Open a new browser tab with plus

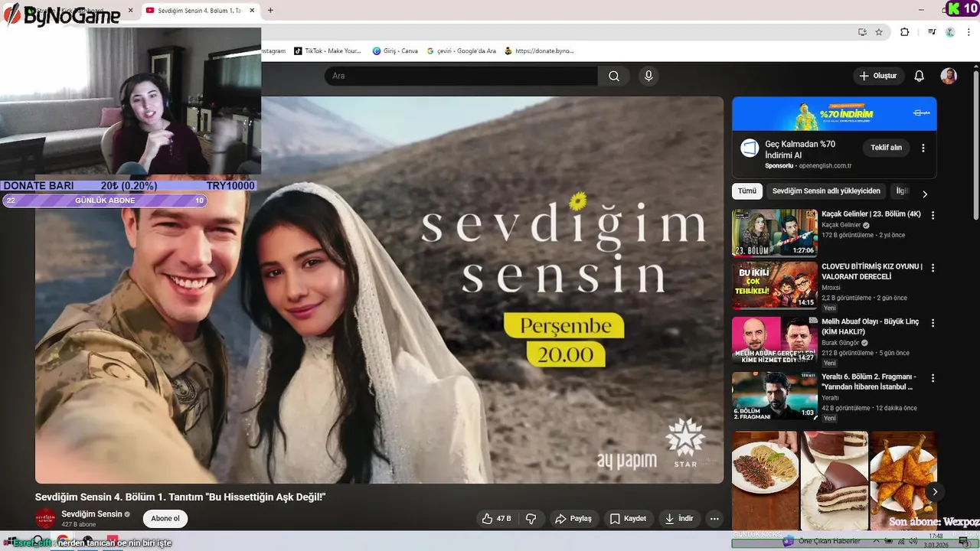click(x=270, y=10)
